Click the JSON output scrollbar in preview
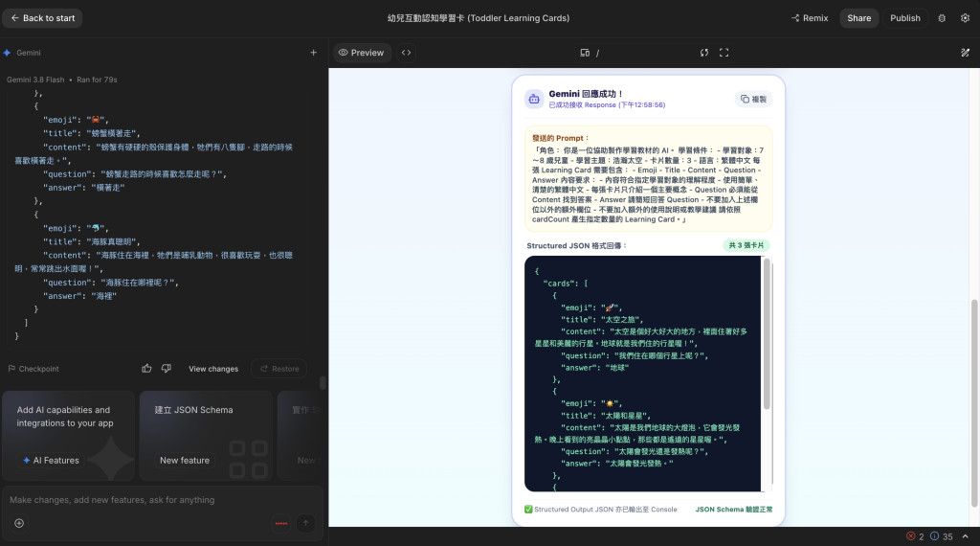This screenshot has width=980, height=546. (x=767, y=334)
